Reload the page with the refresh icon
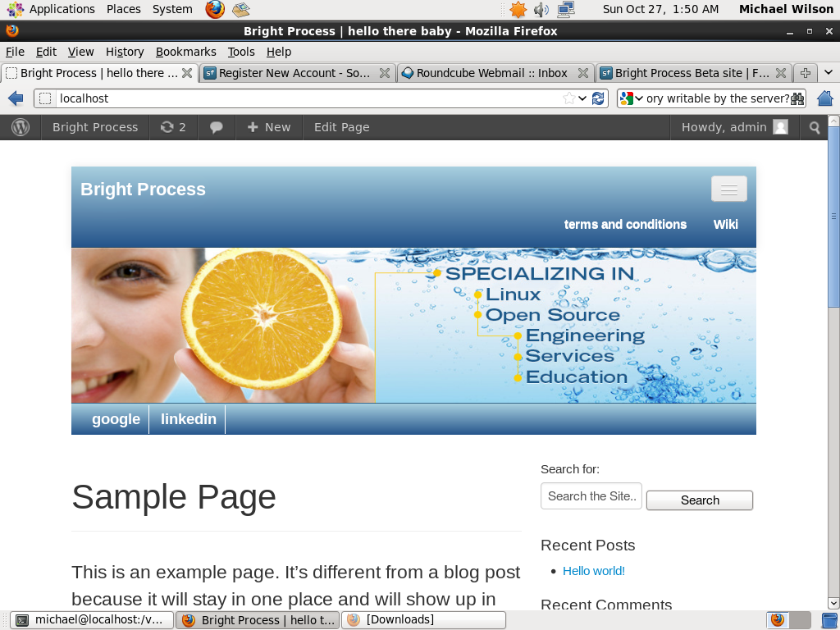Image resolution: width=840 pixels, height=630 pixels. click(598, 98)
